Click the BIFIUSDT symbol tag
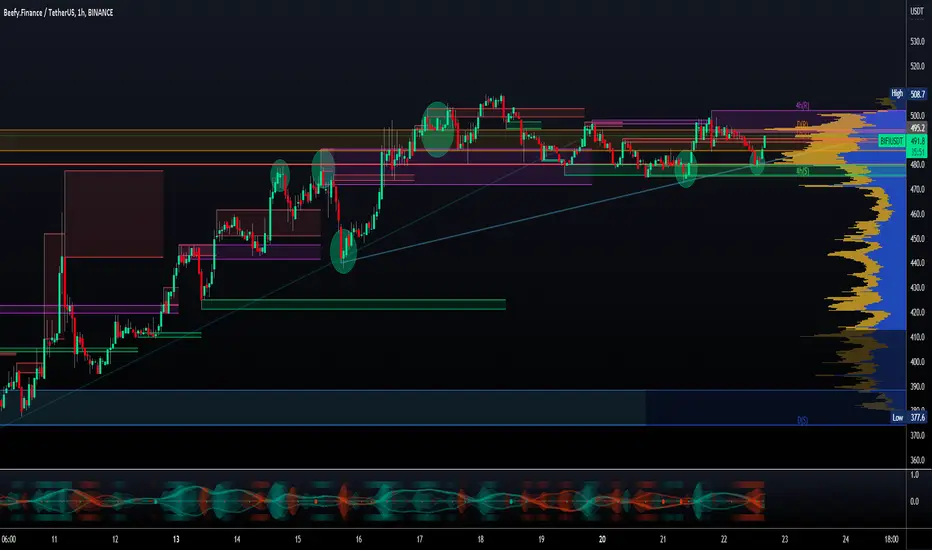932x550 pixels. [892, 141]
